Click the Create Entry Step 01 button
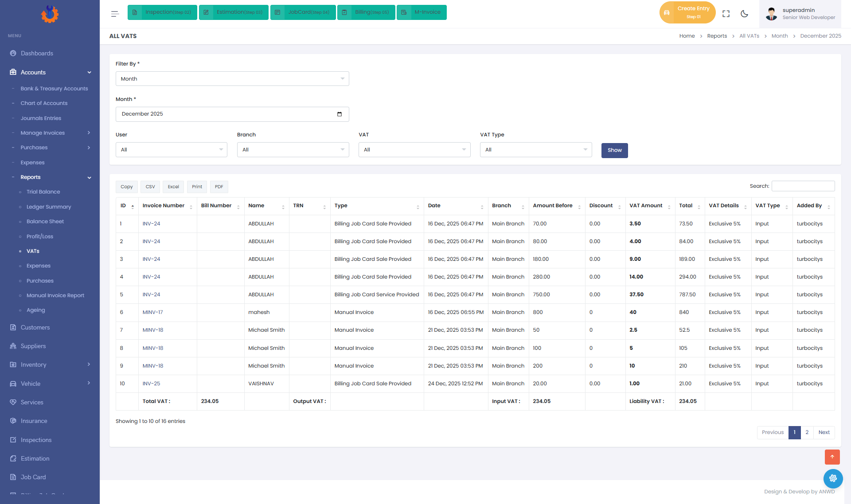 coord(687,12)
